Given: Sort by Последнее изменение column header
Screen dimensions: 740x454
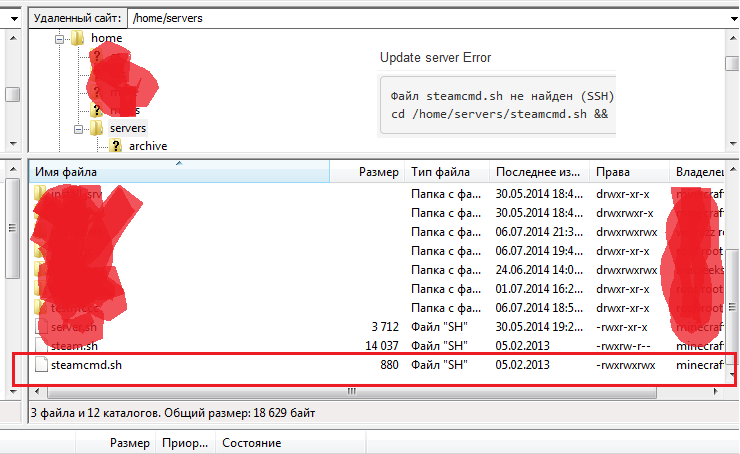Looking at the screenshot, I should click(537, 172).
